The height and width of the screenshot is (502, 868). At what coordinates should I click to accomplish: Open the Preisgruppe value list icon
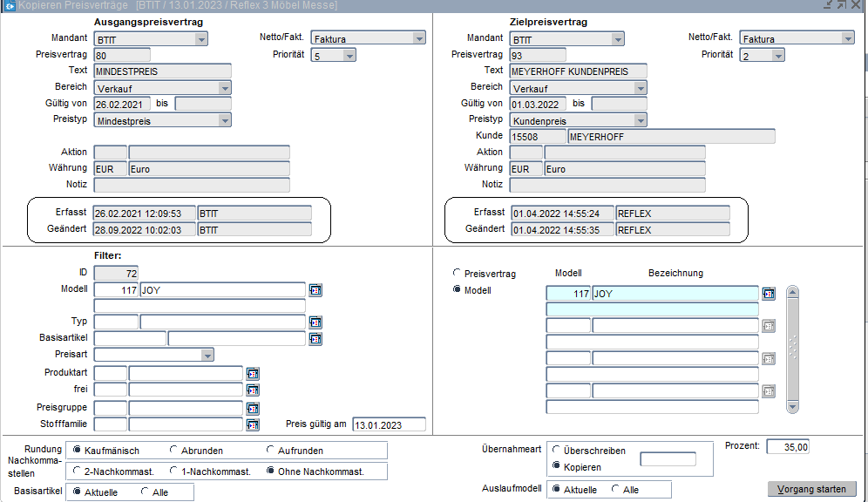coord(253,408)
